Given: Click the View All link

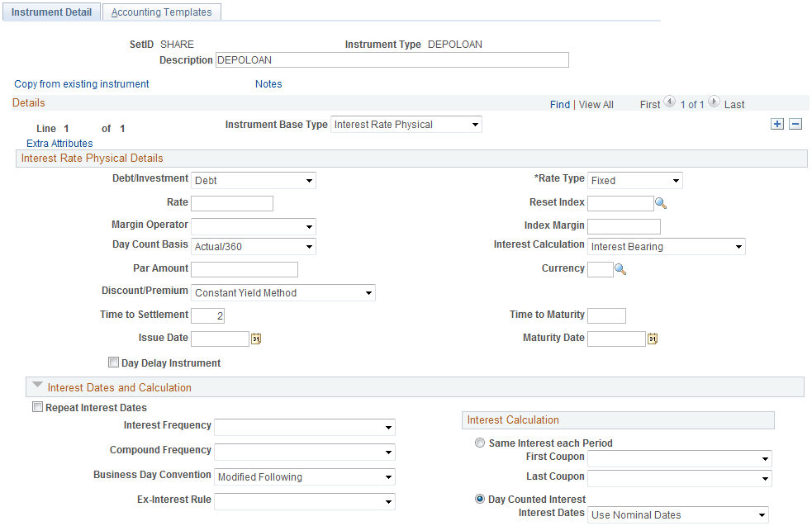Looking at the screenshot, I should click(x=596, y=104).
